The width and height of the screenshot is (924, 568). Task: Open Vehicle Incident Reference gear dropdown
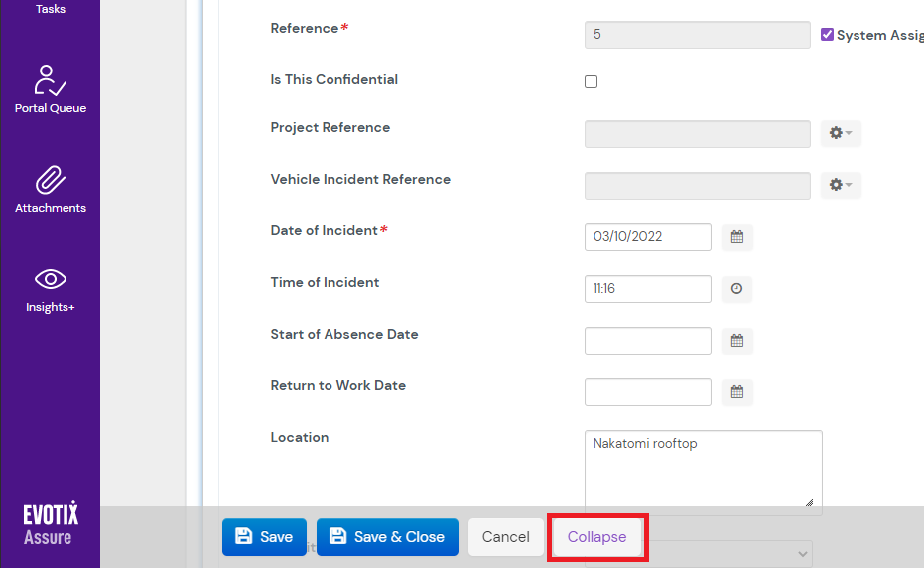pyautogui.click(x=841, y=186)
